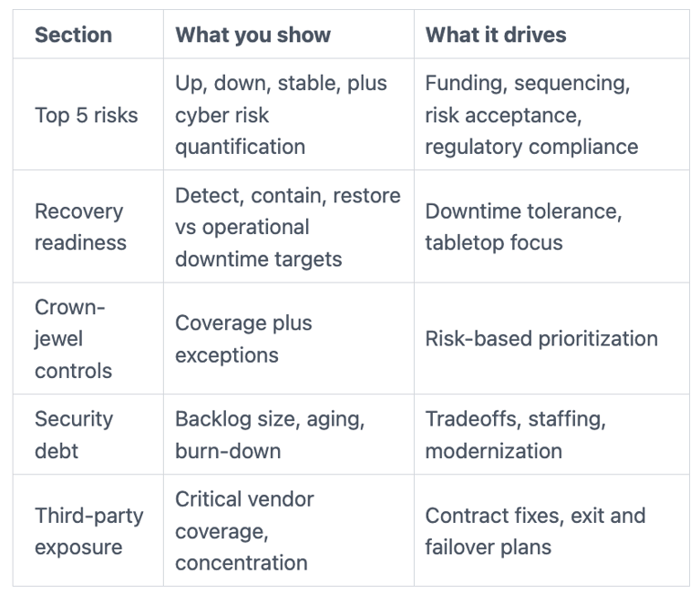Click the 'Detect, contain, restore' cell
The image size is (700, 594).
click(288, 227)
